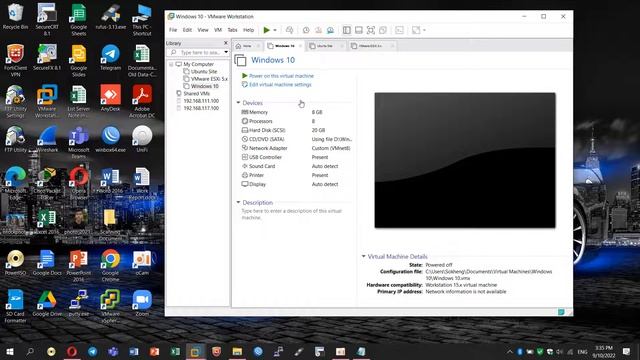The height and width of the screenshot is (360, 640).
Task: Toggle the thumbnail bar view icon
Action: pyautogui.click(x=359, y=30)
